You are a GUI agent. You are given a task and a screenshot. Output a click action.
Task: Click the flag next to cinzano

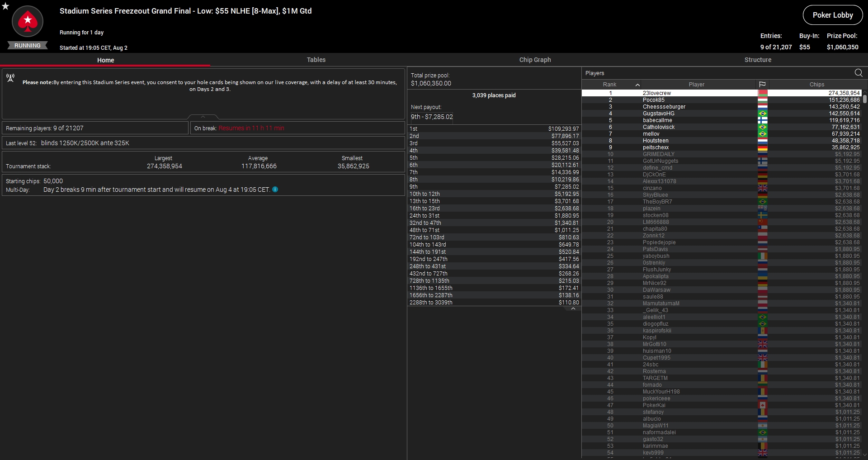762,188
